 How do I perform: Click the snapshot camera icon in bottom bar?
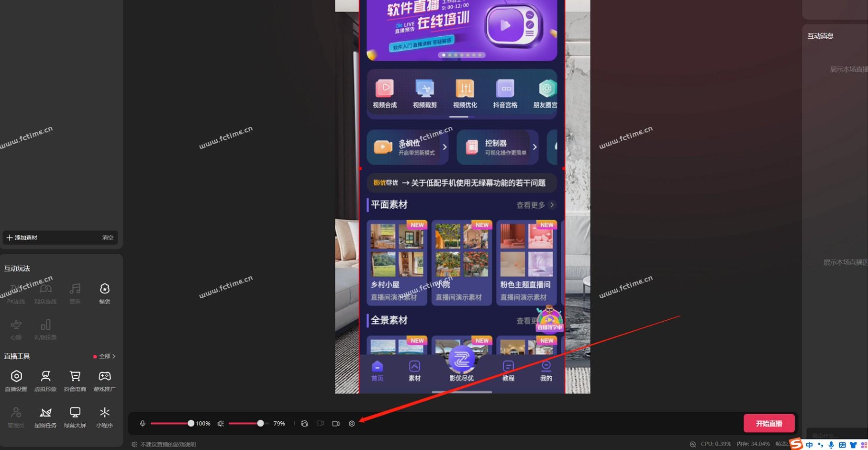coord(304,424)
